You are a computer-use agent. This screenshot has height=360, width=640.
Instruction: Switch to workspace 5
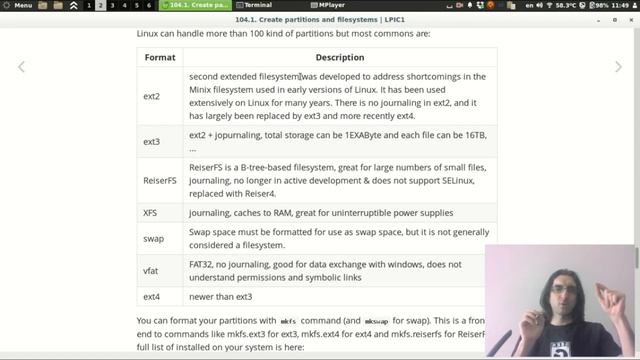[x=137, y=5]
